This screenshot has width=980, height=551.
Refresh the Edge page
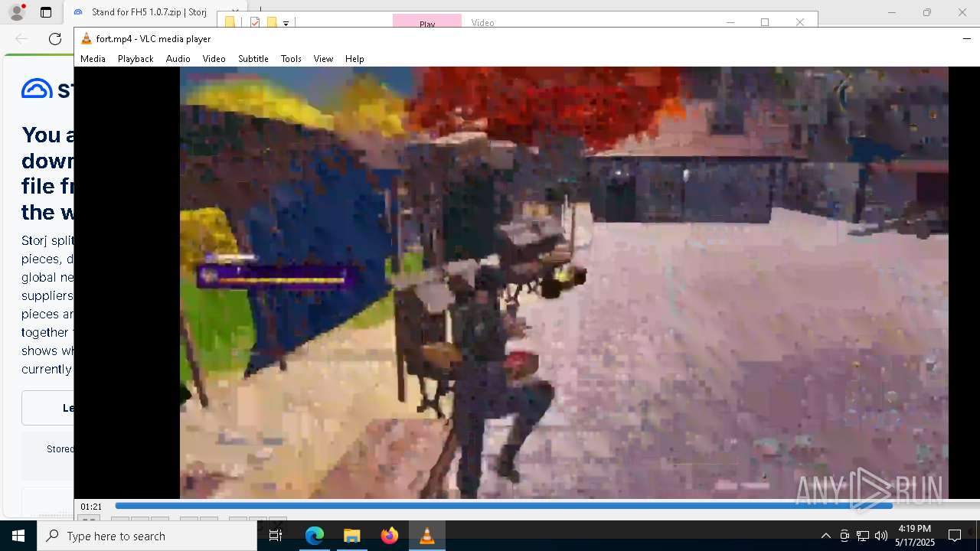pyautogui.click(x=55, y=39)
